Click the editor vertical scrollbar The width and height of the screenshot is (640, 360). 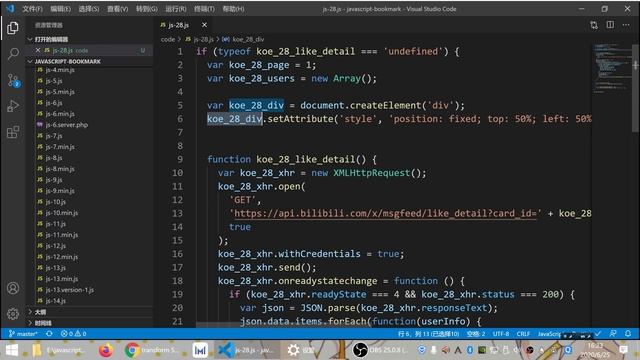click(635, 87)
